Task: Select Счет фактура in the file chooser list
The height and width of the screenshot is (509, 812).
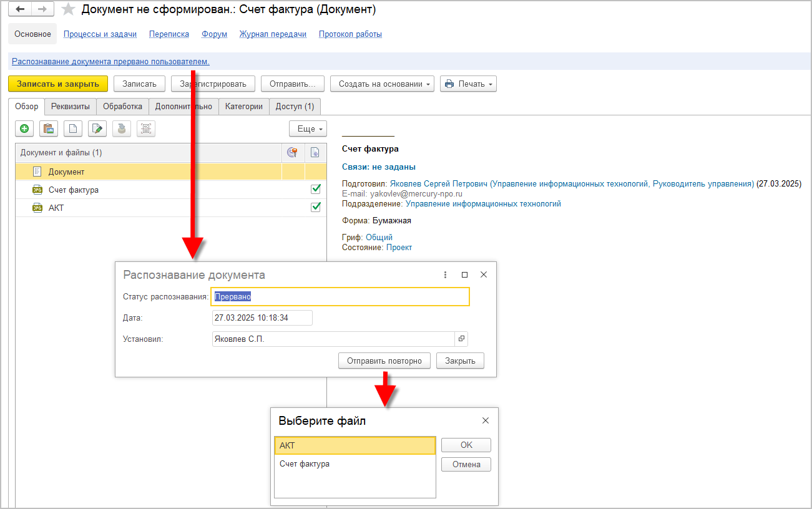Action: click(305, 464)
